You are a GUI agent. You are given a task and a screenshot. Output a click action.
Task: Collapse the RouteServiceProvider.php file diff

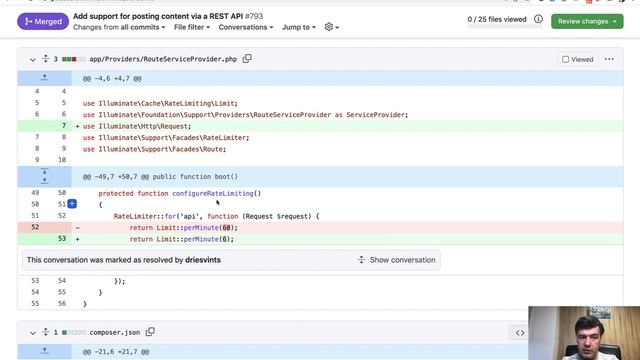click(33, 60)
